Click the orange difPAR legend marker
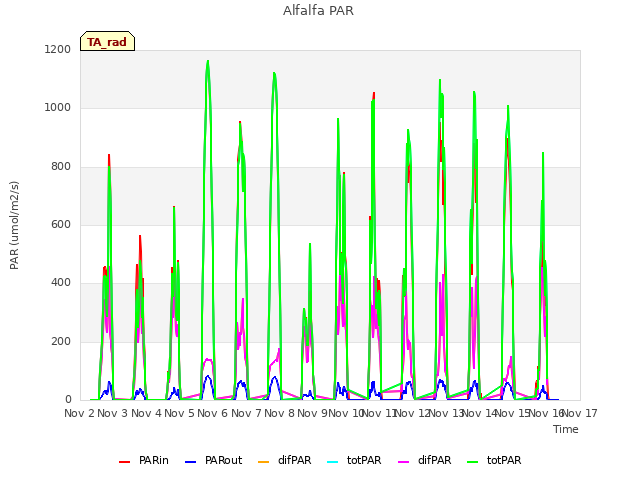Viewport: 640px width, 480px height. coord(264,462)
